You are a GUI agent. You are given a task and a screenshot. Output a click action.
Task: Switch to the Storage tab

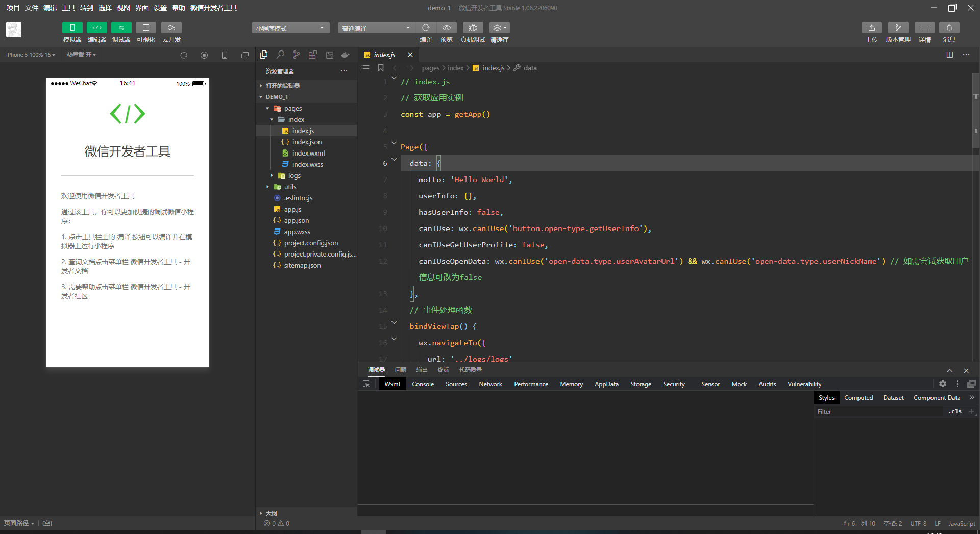pos(641,384)
